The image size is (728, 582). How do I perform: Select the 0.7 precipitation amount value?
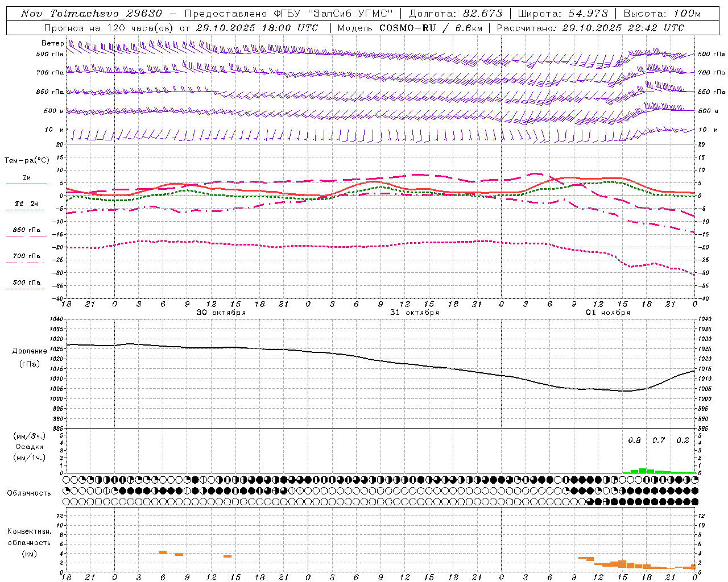(x=658, y=440)
